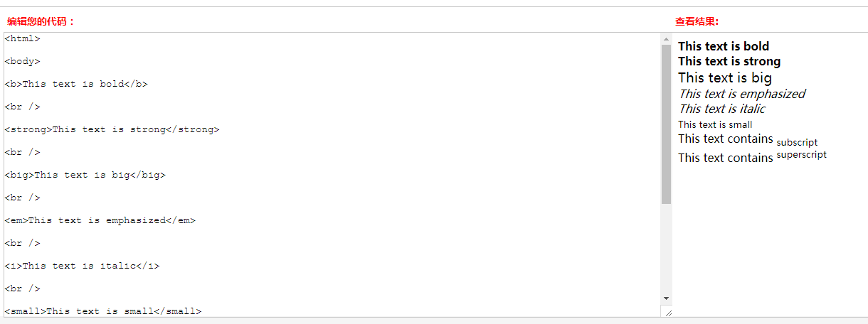Screen dimensions: 868x324
Task: Click the scrollbar up arrow in code editor
Action: [x=667, y=38]
